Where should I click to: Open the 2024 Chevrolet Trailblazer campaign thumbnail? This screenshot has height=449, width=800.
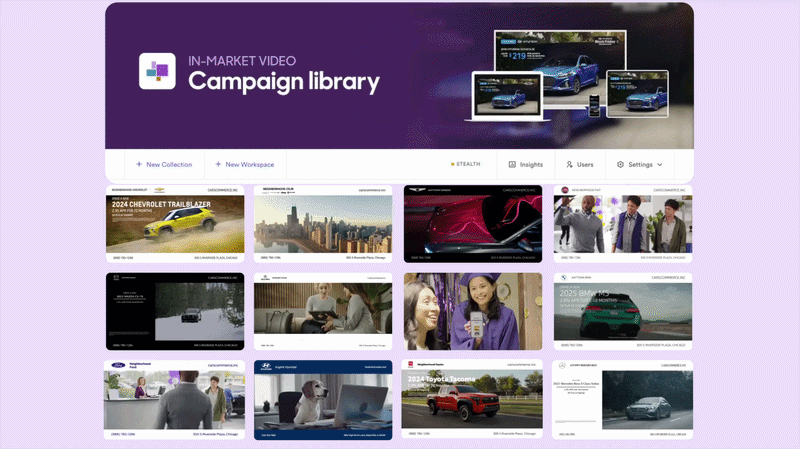[175, 224]
